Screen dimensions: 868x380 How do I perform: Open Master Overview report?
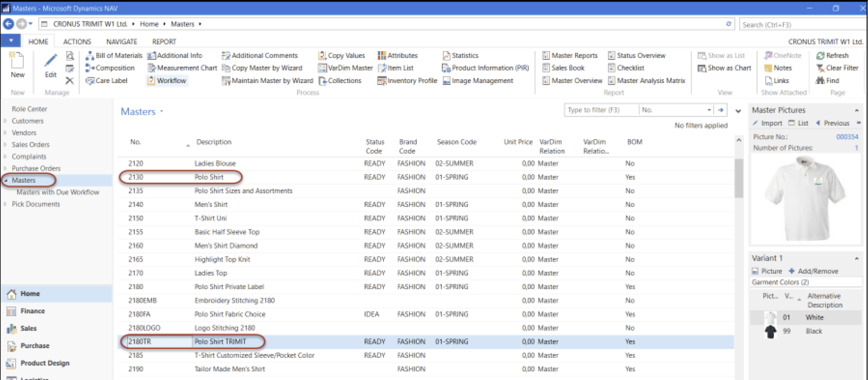[572, 81]
